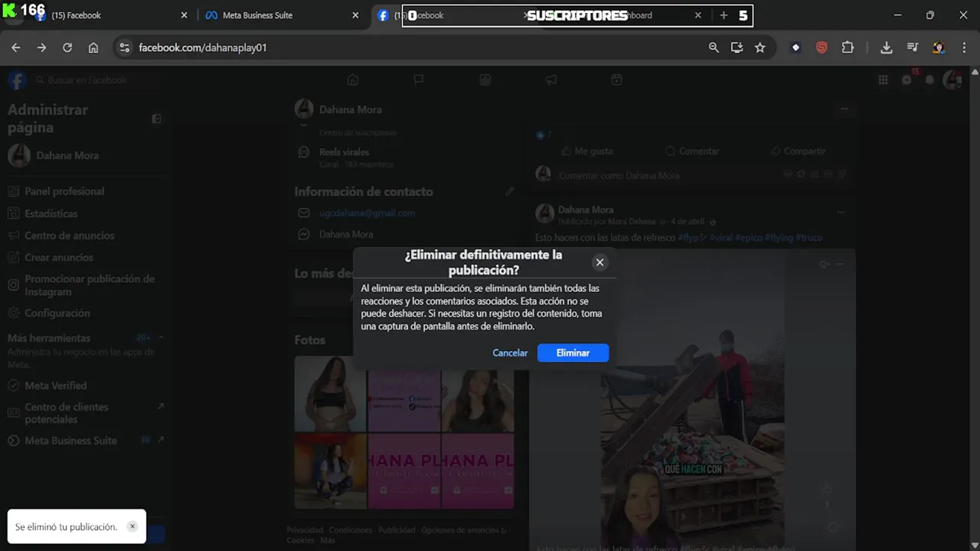Open the photo thumbnail with black top
The image size is (980, 551).
(331, 394)
